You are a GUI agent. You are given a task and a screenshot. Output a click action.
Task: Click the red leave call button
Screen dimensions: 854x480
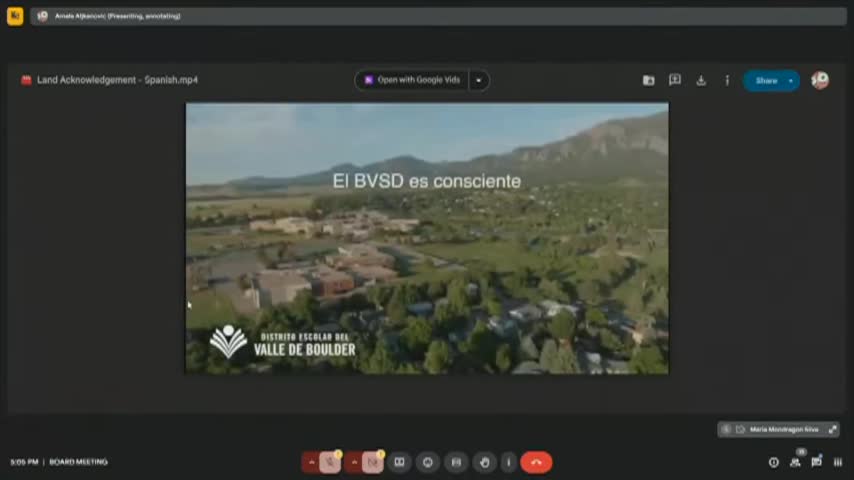(536, 462)
